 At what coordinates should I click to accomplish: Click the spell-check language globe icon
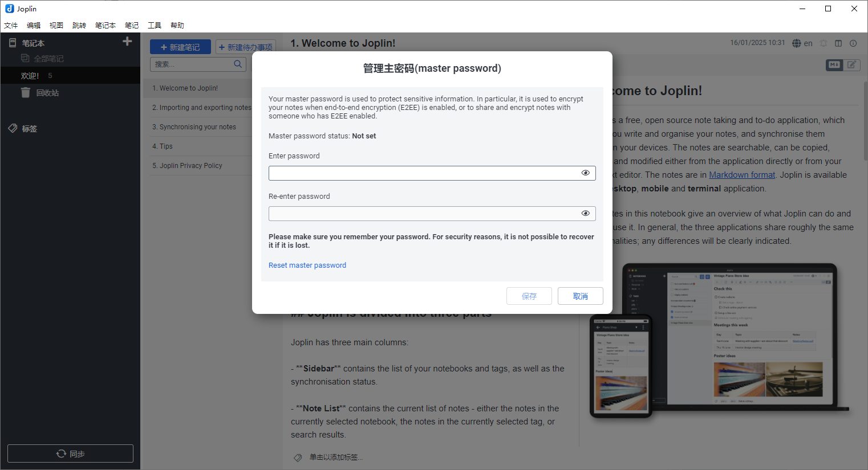(797, 43)
